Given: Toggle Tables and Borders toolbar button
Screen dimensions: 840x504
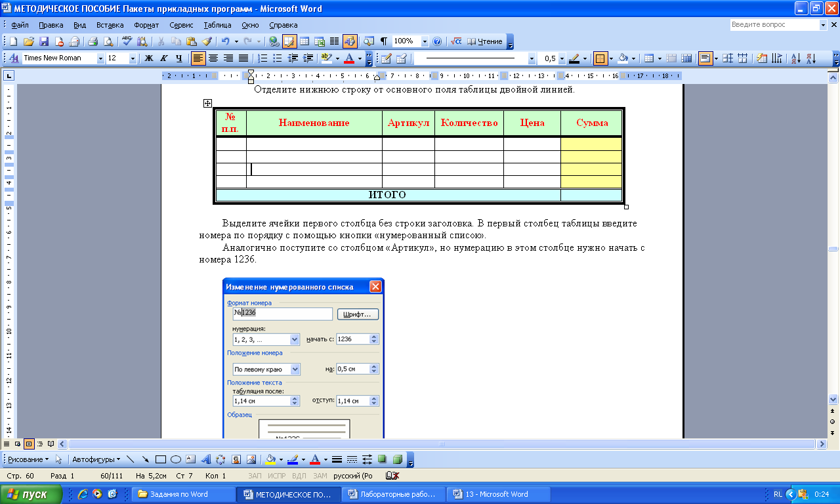Looking at the screenshot, I should coord(289,41).
